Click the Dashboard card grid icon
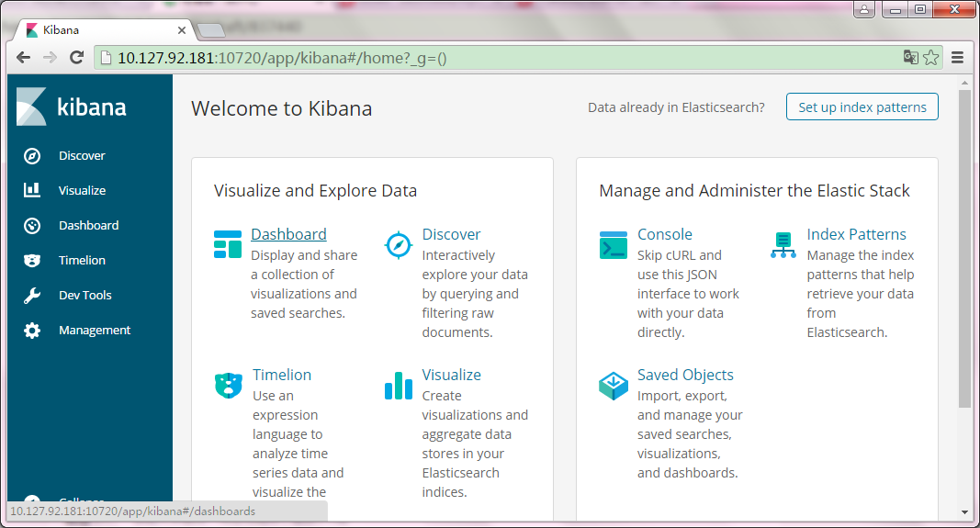 tap(228, 244)
